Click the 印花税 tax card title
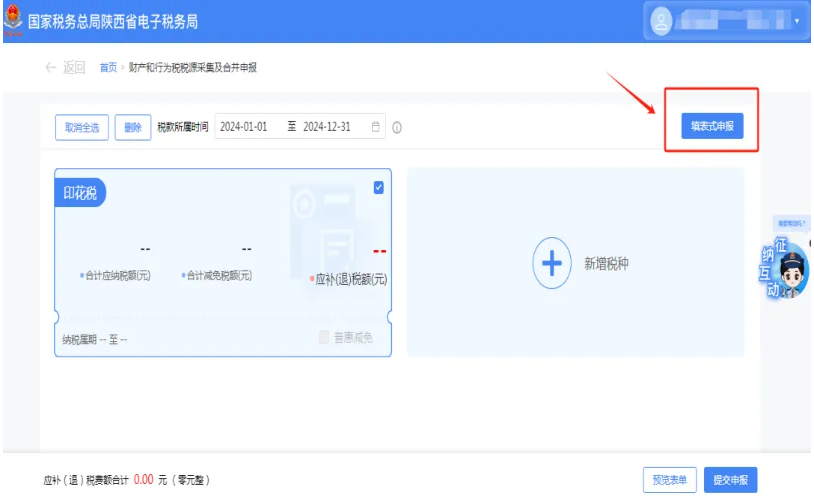 tap(80, 192)
